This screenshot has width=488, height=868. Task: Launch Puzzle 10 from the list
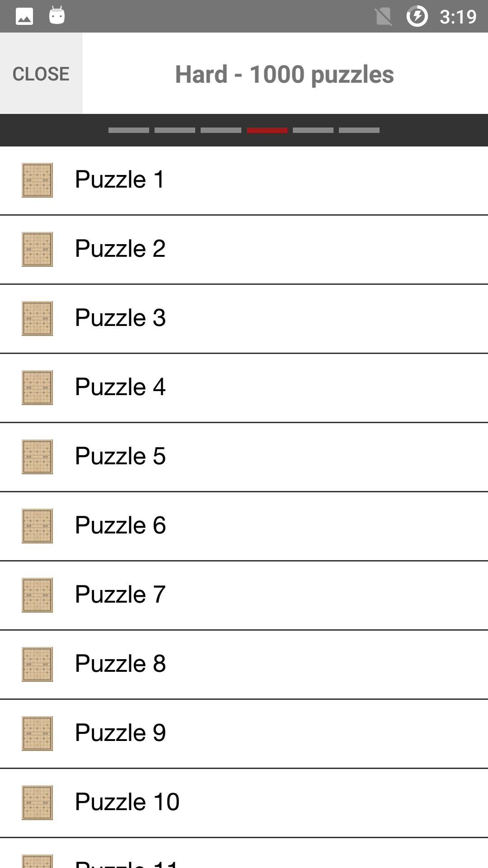(x=127, y=802)
